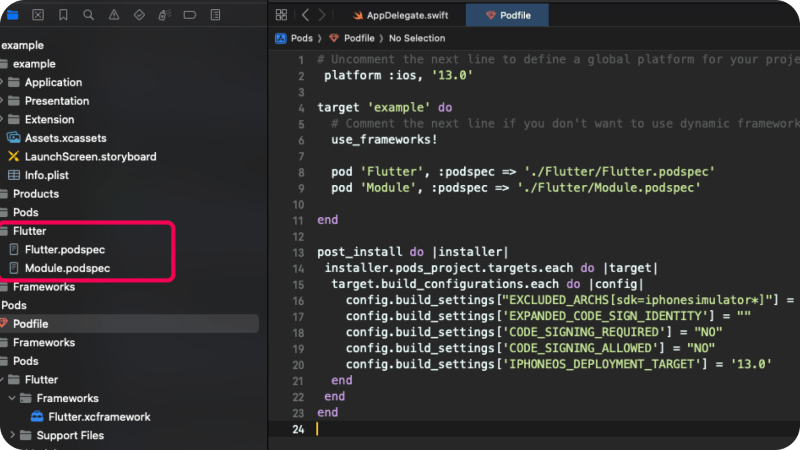This screenshot has width=800, height=450.
Task: Select the Extension folder
Action: point(49,119)
